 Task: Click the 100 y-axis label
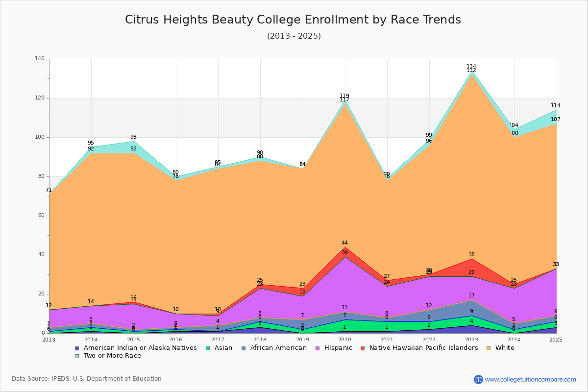click(40, 137)
